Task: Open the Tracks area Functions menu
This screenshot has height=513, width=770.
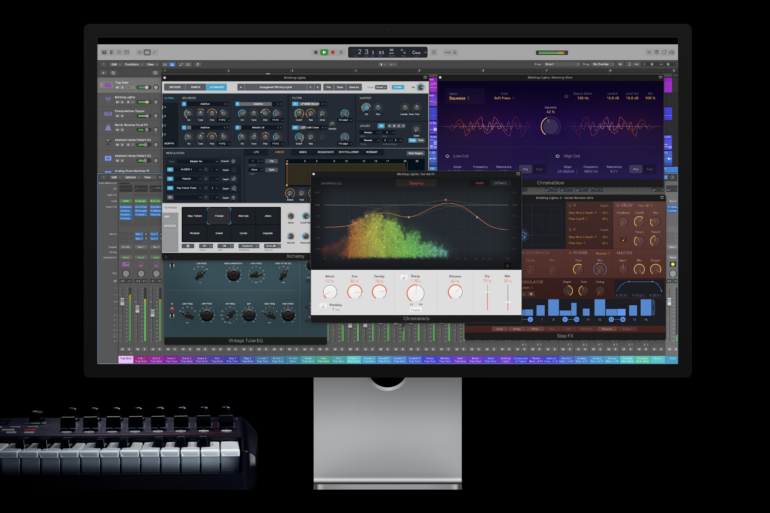Action: click(x=132, y=64)
